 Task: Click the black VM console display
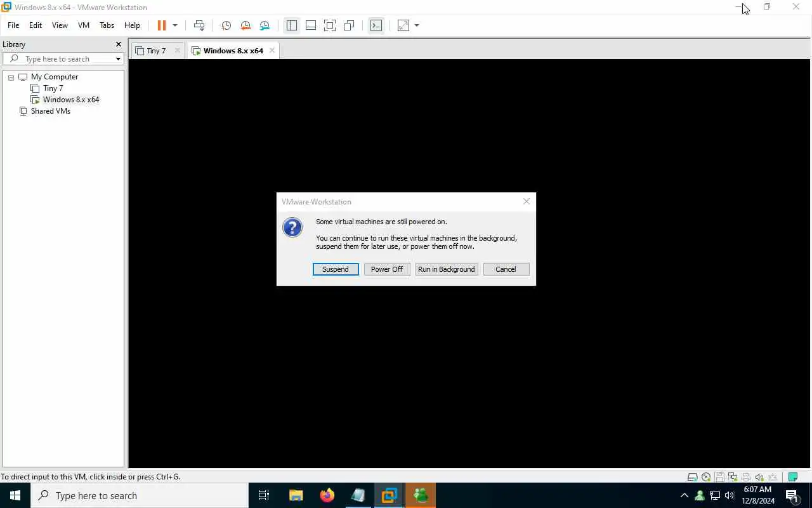(x=469, y=264)
